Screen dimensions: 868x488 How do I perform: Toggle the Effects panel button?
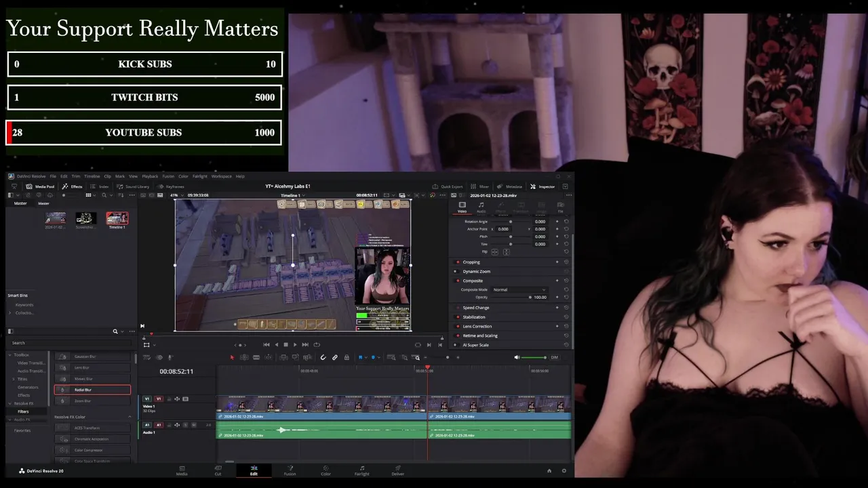point(73,186)
